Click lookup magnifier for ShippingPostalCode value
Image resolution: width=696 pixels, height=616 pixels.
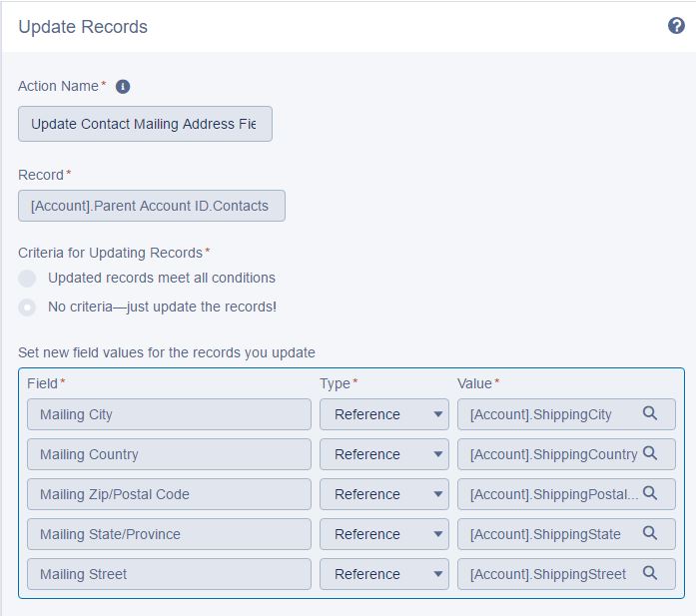[x=650, y=493]
